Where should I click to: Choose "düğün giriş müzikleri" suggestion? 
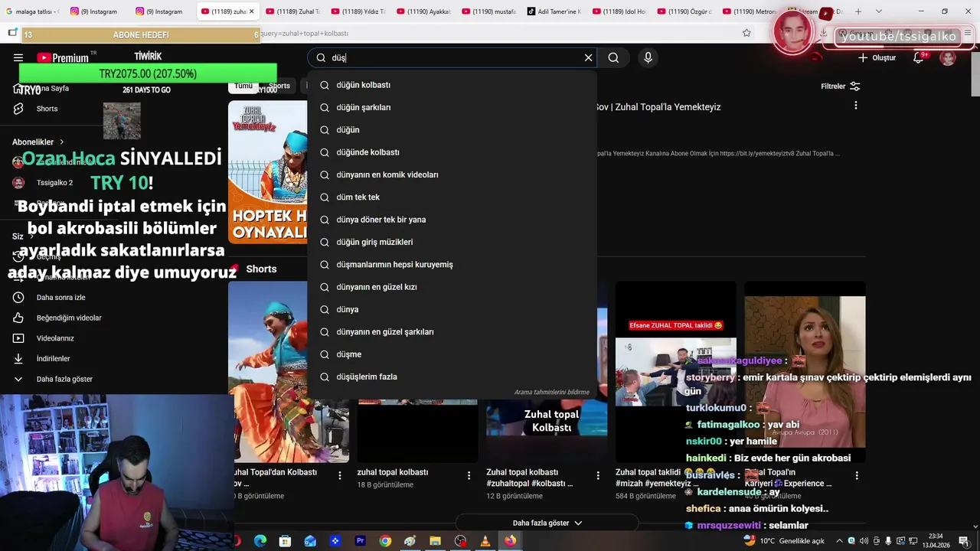452,242
